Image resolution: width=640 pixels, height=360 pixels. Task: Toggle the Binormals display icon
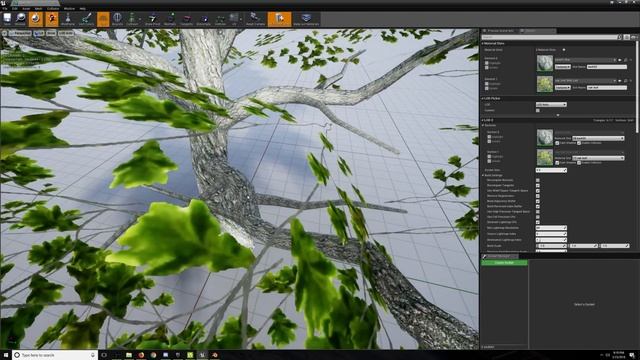point(203,19)
